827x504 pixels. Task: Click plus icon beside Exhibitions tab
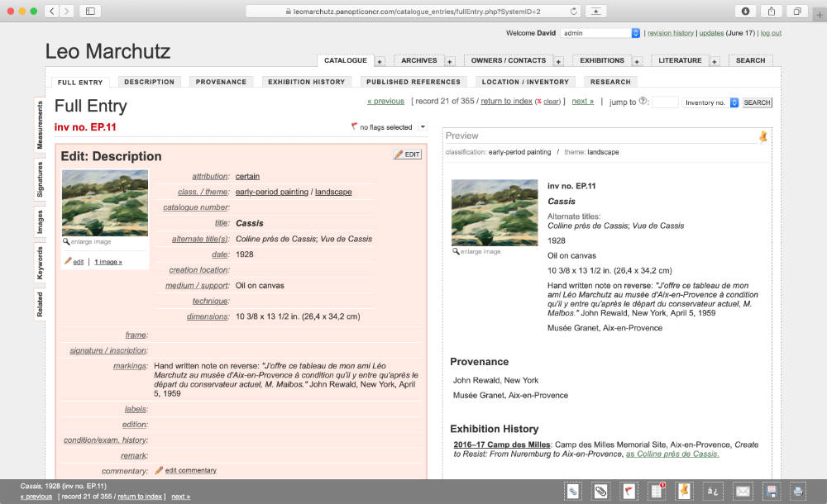tap(637, 62)
